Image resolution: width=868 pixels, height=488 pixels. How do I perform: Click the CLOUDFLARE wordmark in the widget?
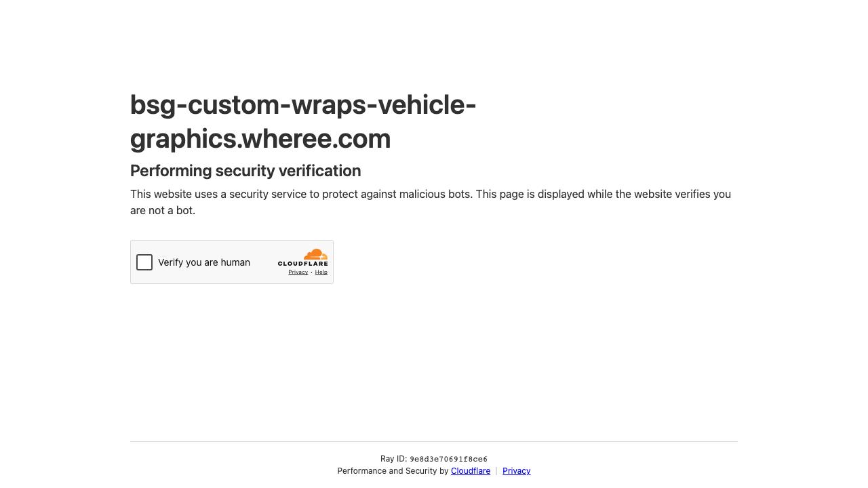point(302,264)
